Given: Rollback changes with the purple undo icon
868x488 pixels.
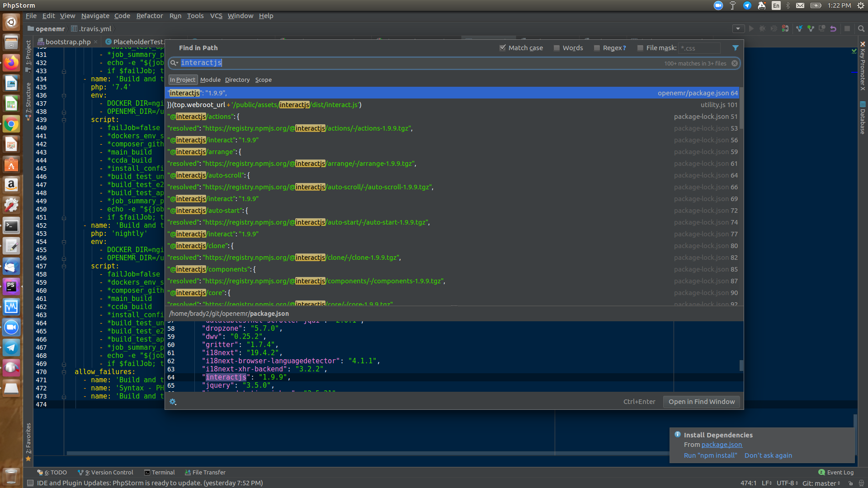Looking at the screenshot, I should (833, 28).
